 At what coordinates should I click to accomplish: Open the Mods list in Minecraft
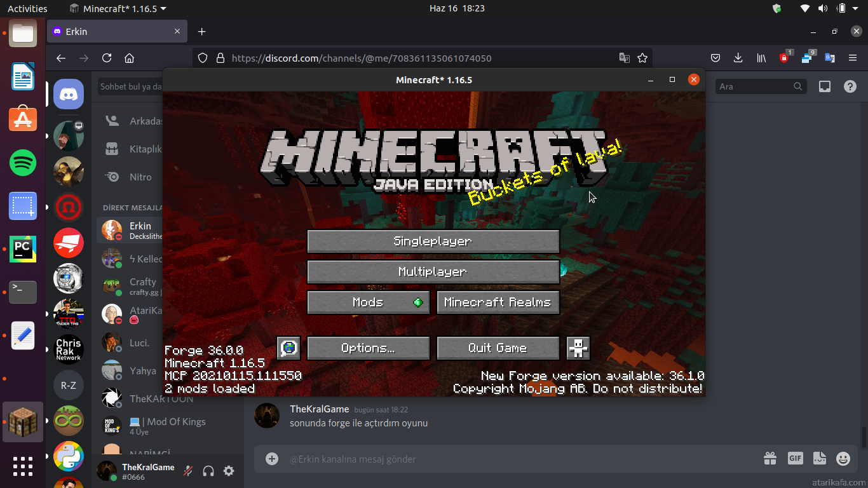pyautogui.click(x=369, y=302)
